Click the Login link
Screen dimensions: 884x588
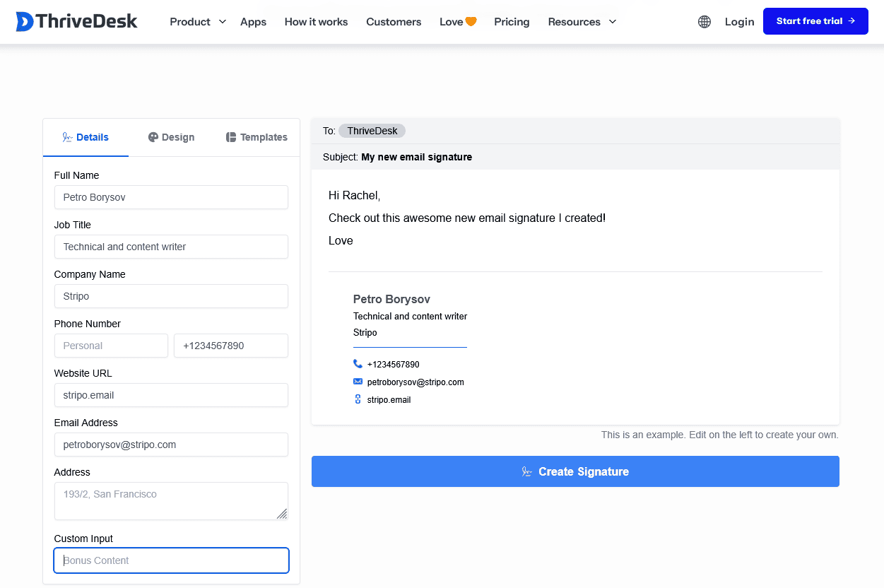pos(739,22)
